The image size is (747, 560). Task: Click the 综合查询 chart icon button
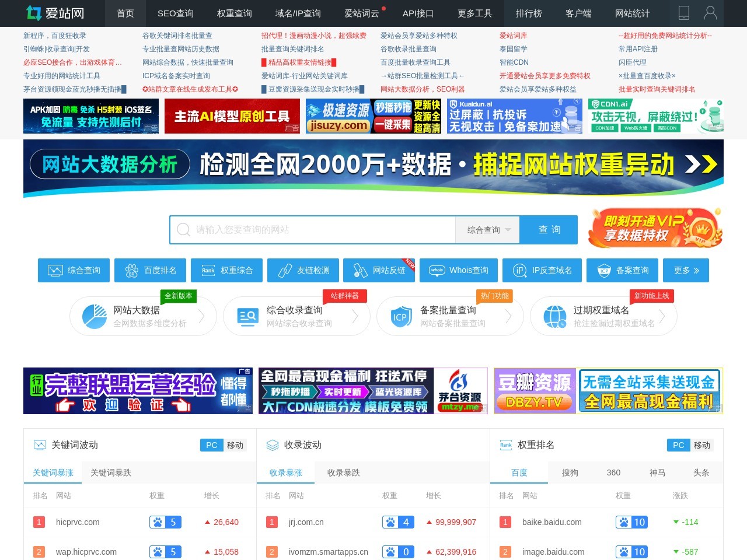(74, 270)
